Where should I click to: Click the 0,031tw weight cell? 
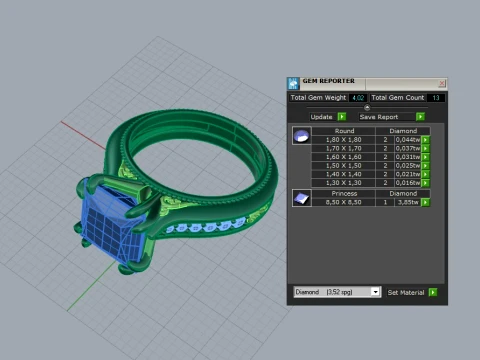[x=408, y=157]
